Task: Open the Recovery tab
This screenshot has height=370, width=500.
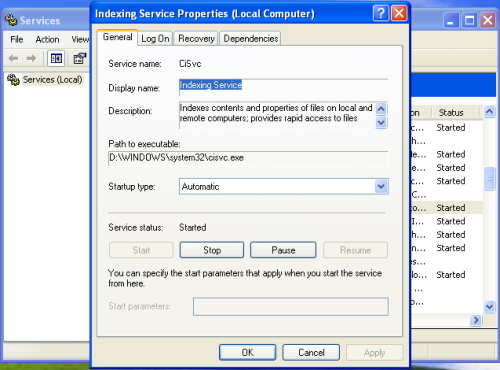Action: pos(196,39)
